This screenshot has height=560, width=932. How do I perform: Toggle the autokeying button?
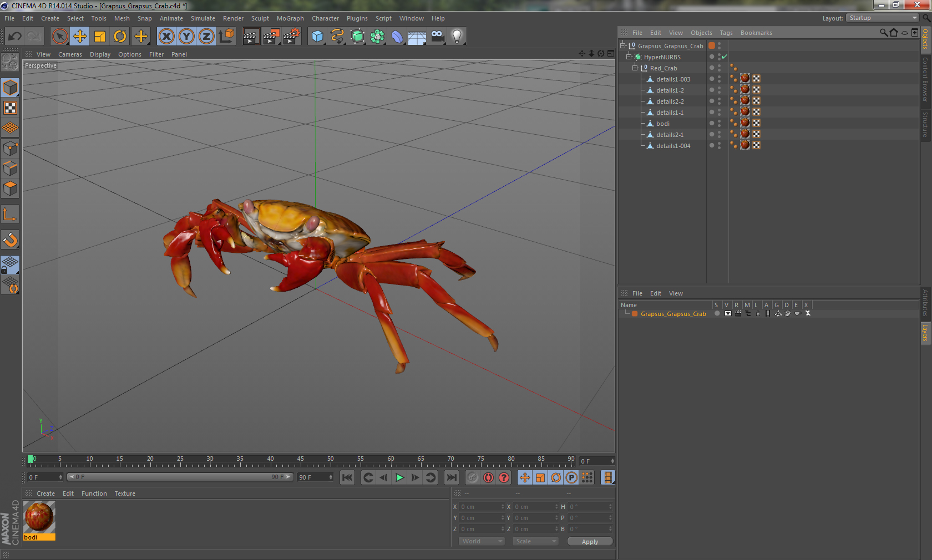(488, 477)
